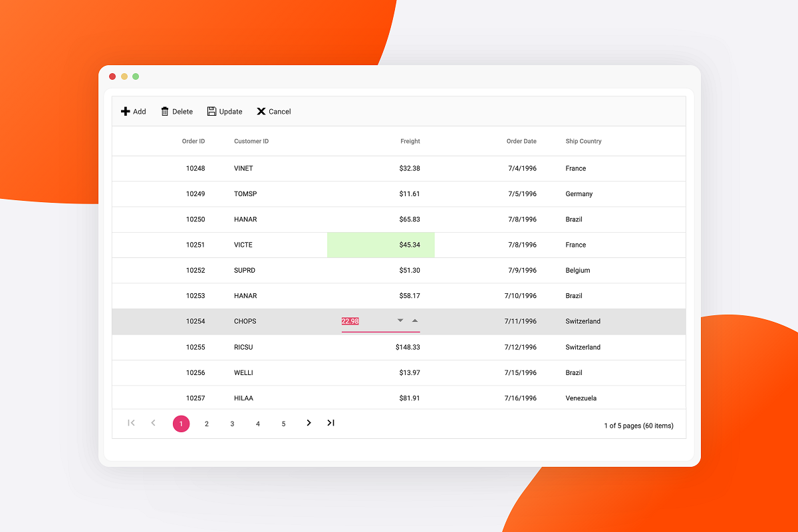
Task: Jump to the first page of results
Action: [x=131, y=423]
